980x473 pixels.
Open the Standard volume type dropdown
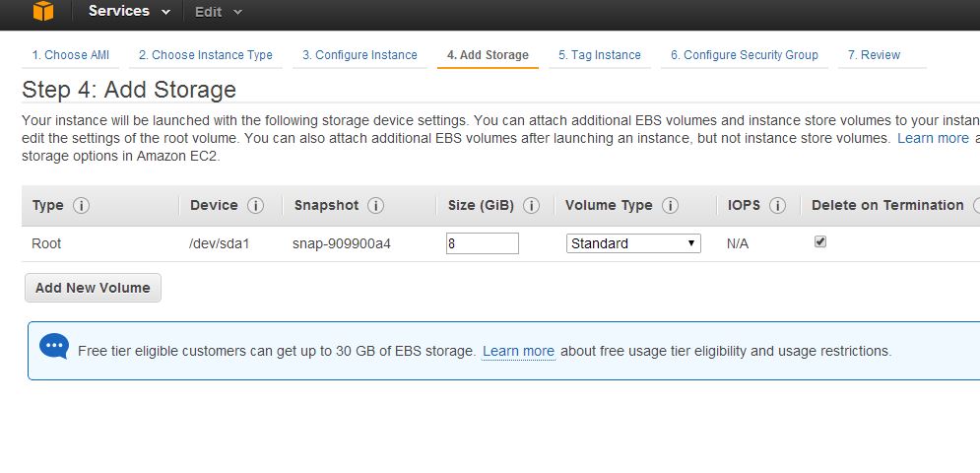[x=633, y=243]
